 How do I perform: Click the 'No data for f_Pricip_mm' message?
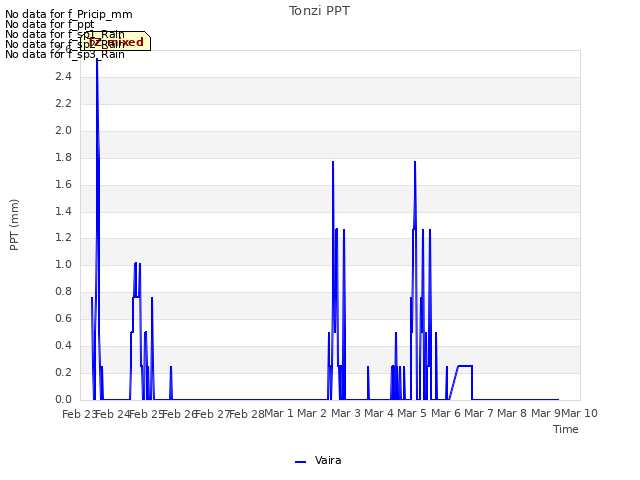(x=69, y=14)
